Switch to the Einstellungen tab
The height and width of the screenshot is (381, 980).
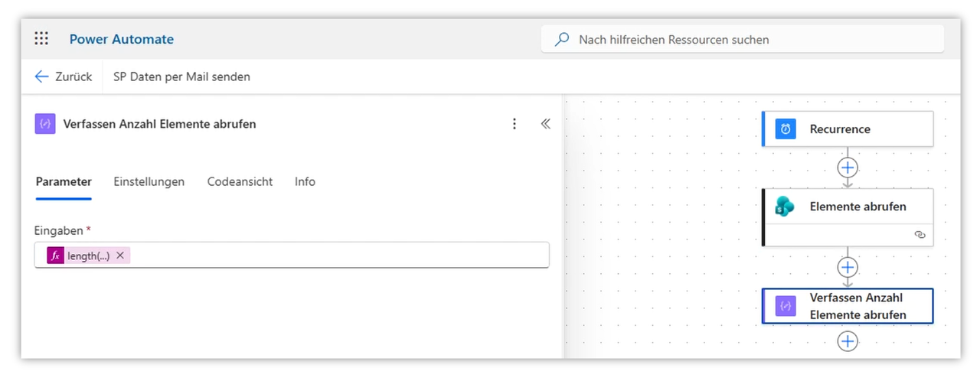pos(149,182)
